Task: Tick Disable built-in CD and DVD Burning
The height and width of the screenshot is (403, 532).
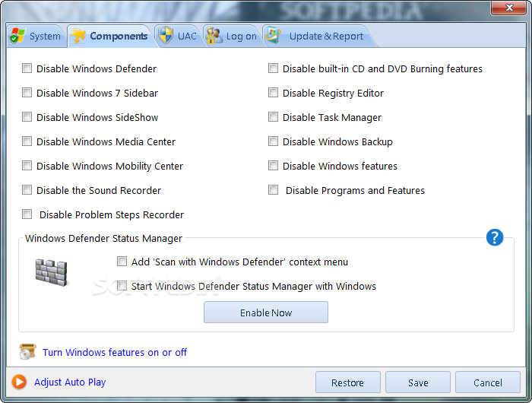Action: [x=273, y=68]
